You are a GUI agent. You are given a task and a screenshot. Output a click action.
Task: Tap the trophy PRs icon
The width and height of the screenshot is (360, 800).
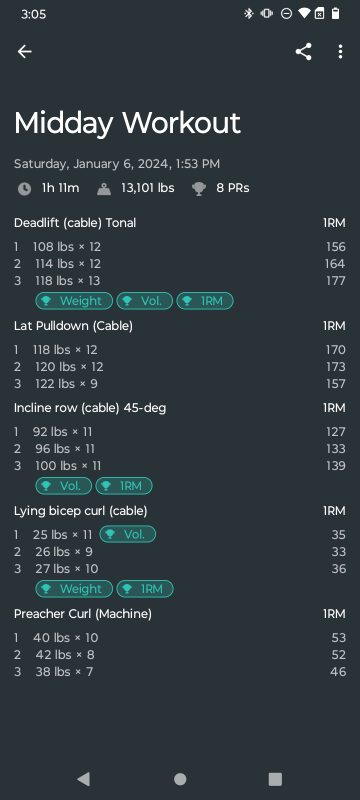tap(199, 189)
